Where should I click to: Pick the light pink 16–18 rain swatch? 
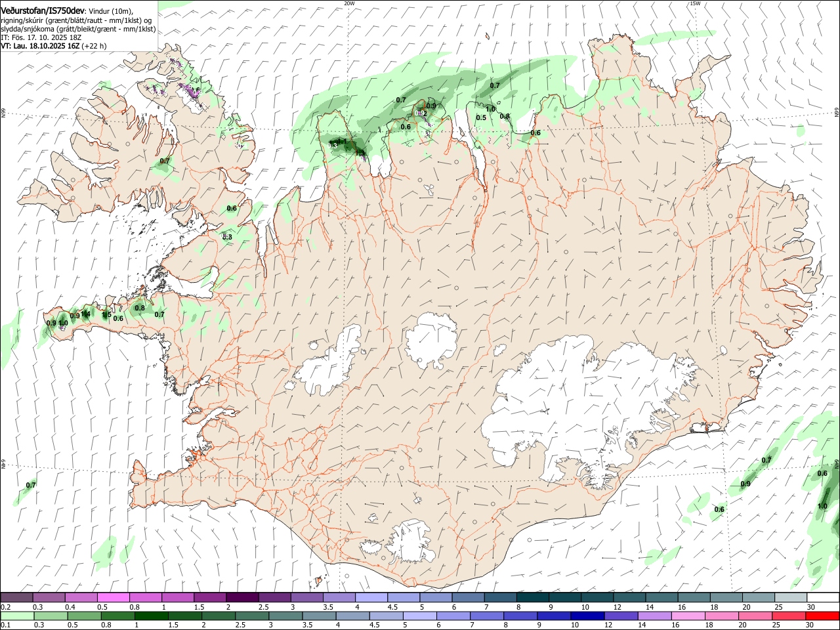pyautogui.click(x=688, y=616)
